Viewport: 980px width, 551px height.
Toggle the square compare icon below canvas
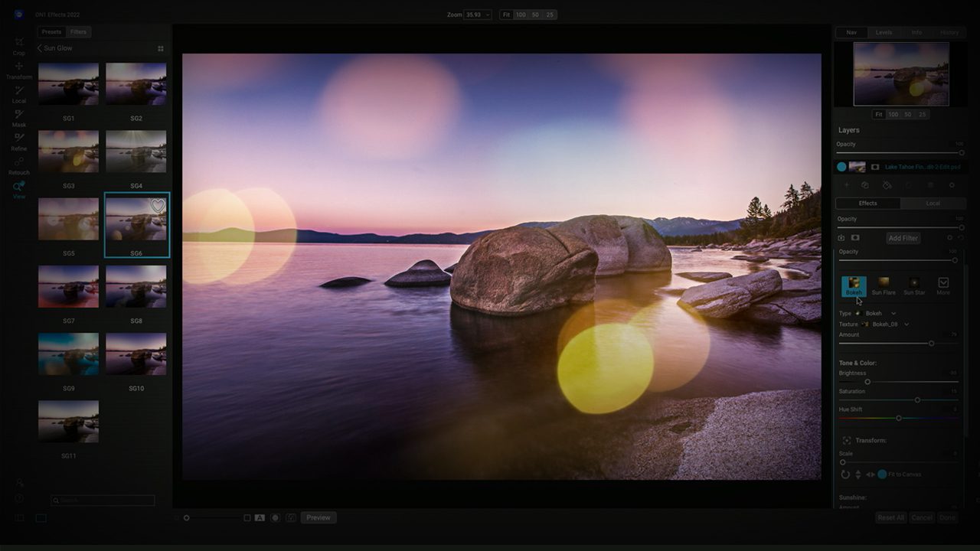(x=247, y=518)
